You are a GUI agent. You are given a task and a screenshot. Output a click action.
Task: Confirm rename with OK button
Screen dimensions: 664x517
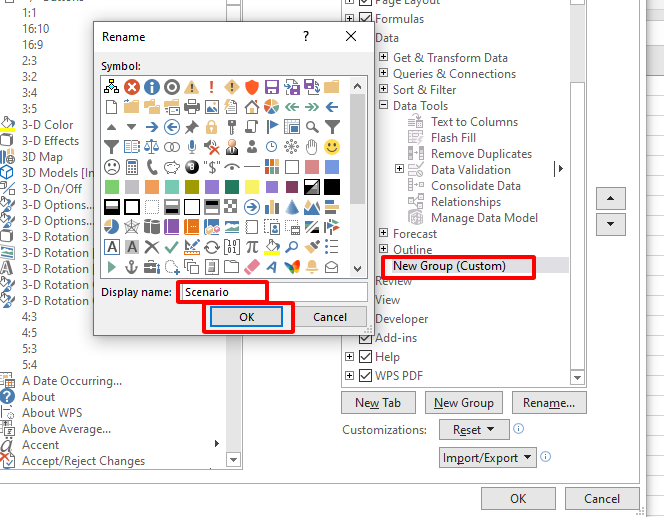(246, 317)
